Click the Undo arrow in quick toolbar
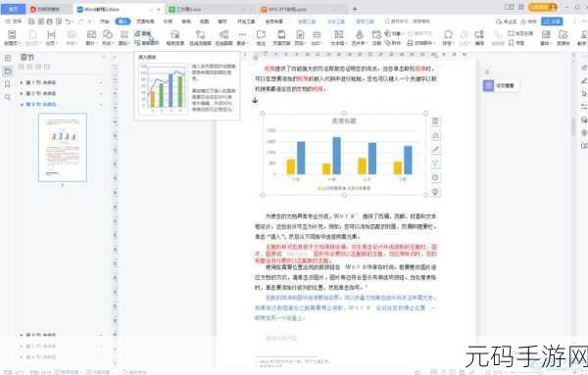This screenshot has height=375, width=588. coord(68,22)
